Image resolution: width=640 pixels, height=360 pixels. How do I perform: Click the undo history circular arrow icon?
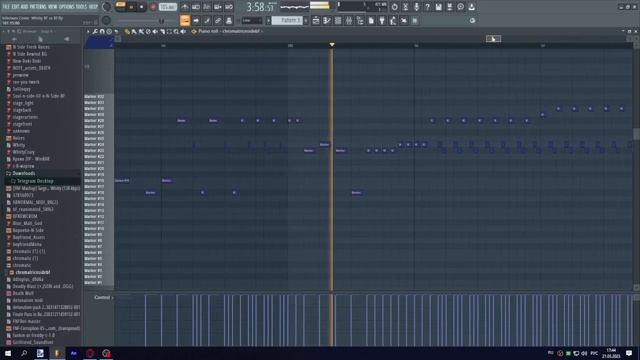[394, 7]
